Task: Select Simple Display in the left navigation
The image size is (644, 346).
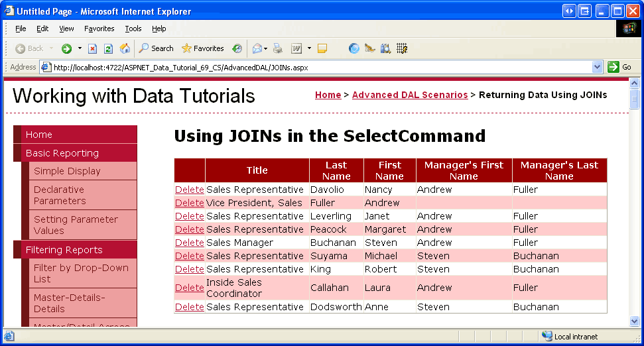Action: [67, 171]
